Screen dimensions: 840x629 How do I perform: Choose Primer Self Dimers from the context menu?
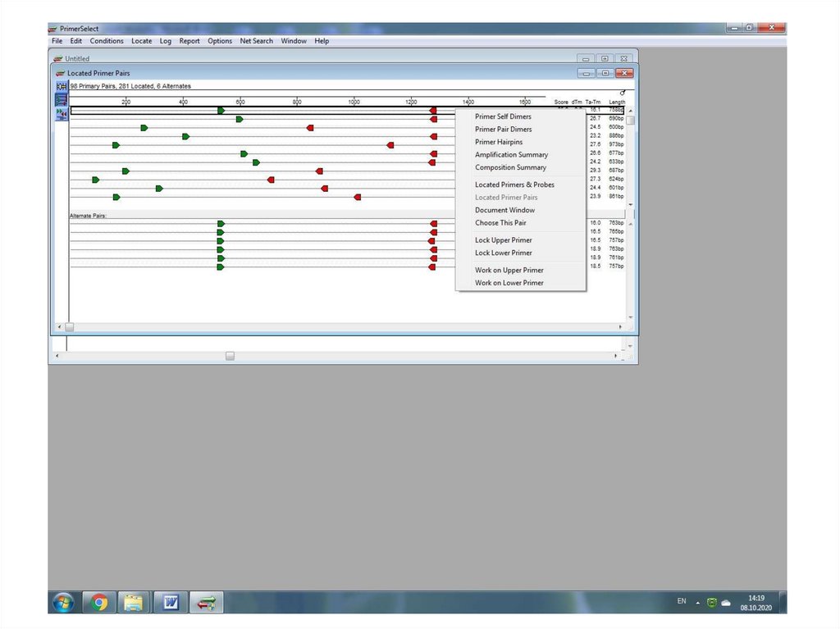[x=503, y=116]
